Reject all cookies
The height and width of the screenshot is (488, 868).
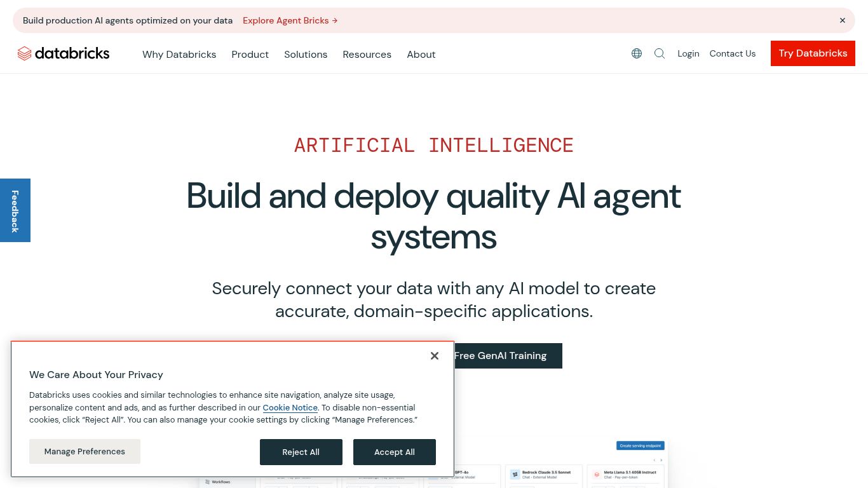pyautogui.click(x=301, y=452)
